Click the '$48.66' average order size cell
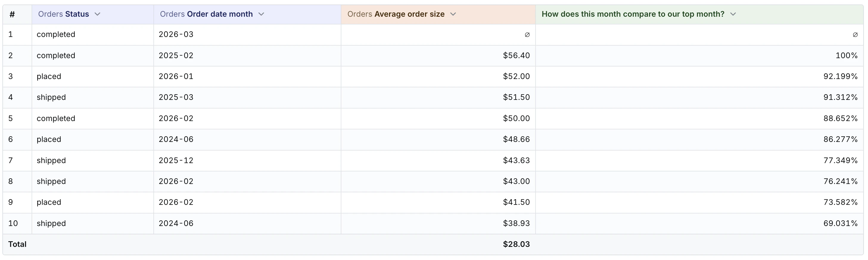This screenshot has width=868, height=260. (438, 140)
